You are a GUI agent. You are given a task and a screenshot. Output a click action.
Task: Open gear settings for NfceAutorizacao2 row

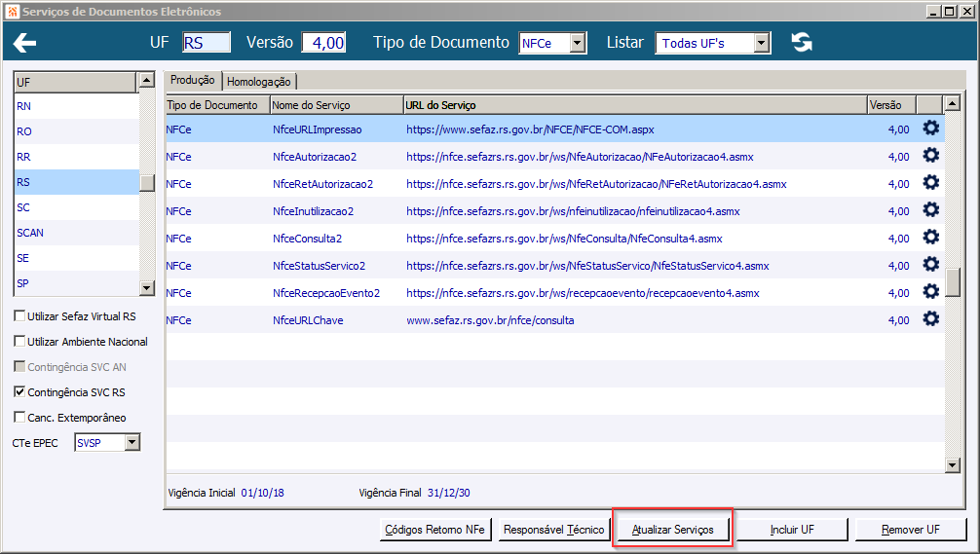coord(930,156)
